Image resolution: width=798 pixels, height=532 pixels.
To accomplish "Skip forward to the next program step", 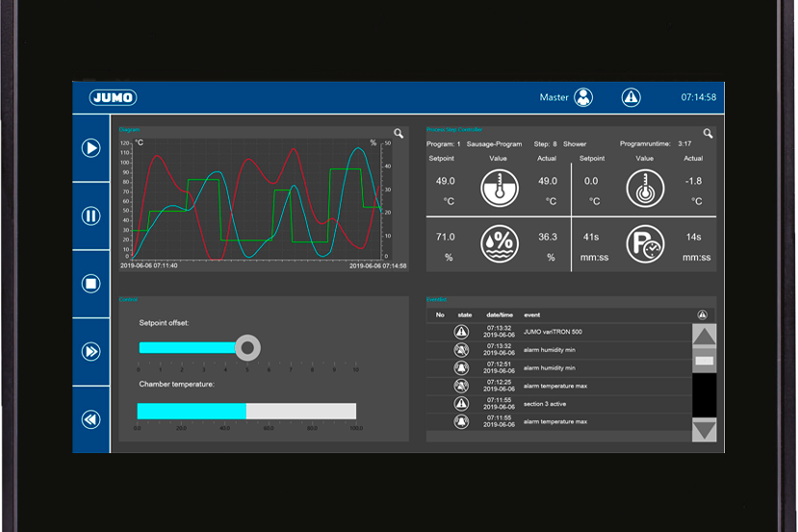I will (x=91, y=351).
